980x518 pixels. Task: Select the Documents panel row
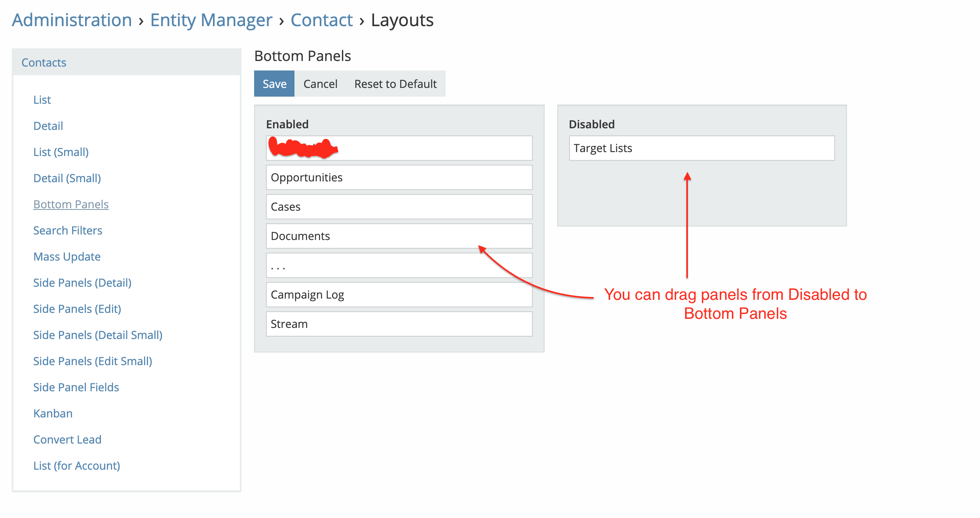399,236
